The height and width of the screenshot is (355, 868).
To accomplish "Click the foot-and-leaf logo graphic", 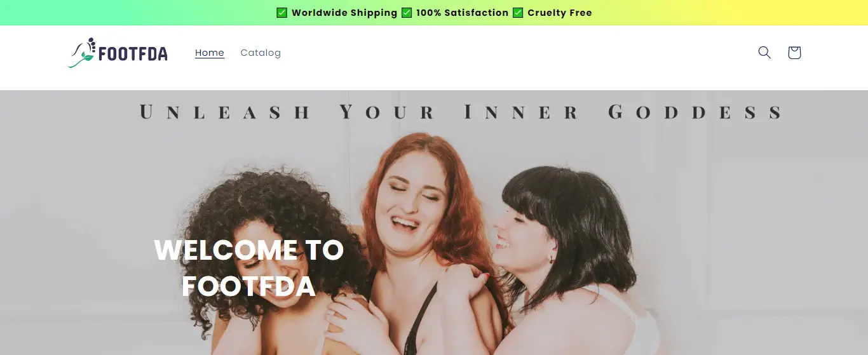I will (x=81, y=53).
